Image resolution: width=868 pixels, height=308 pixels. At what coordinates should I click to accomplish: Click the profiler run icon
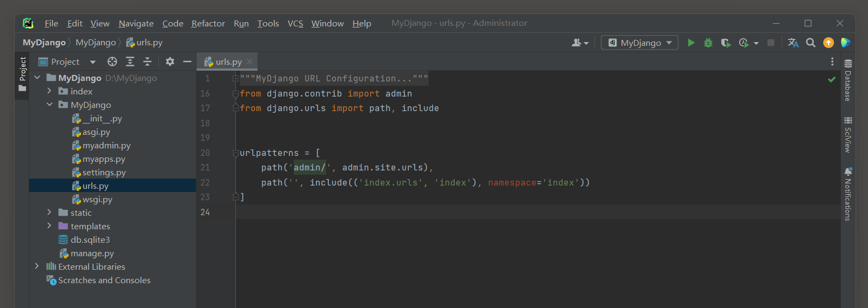pyautogui.click(x=743, y=43)
